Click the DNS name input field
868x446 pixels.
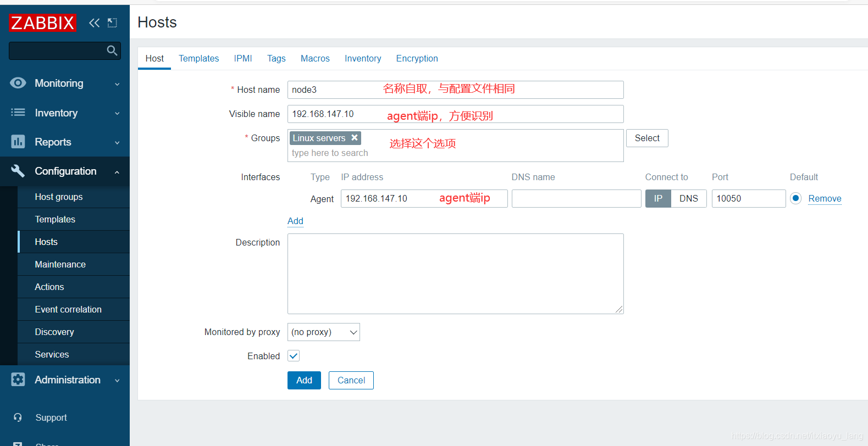tap(577, 198)
